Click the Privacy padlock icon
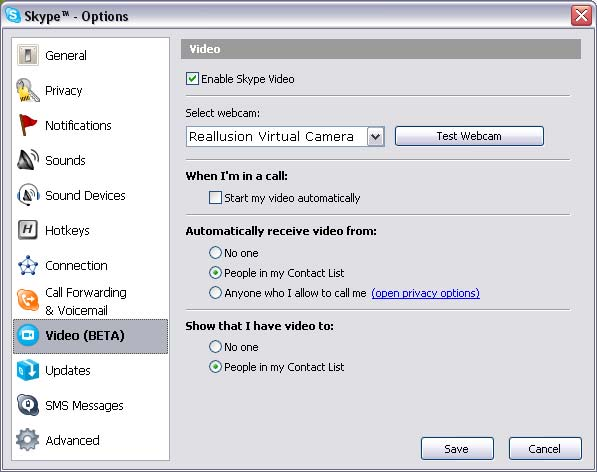The width and height of the screenshot is (597, 472). [x=28, y=91]
